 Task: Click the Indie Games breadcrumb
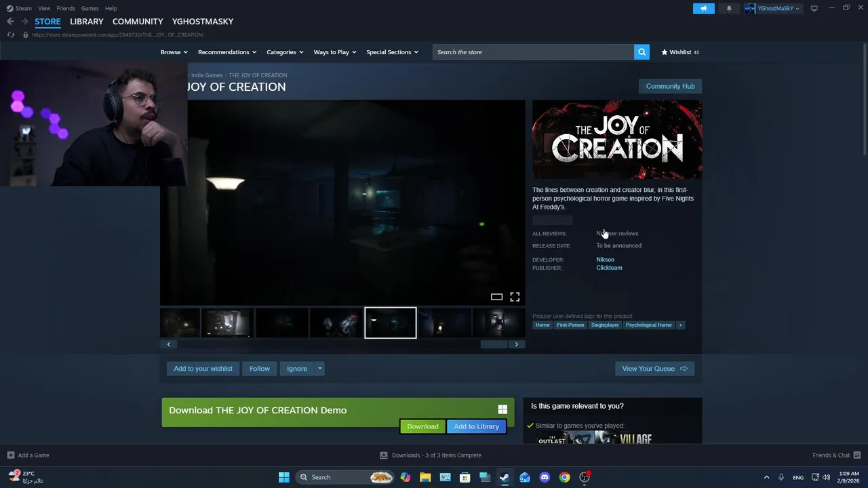207,75
